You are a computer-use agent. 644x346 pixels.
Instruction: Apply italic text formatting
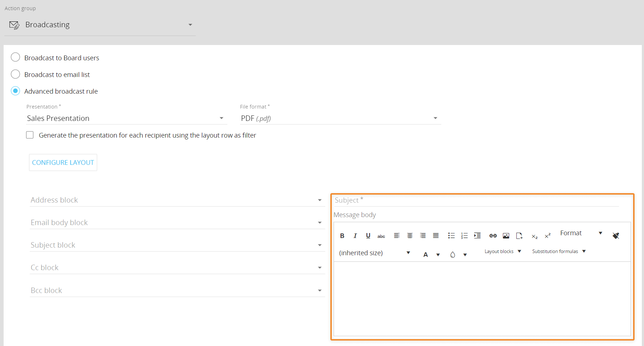[355, 236]
